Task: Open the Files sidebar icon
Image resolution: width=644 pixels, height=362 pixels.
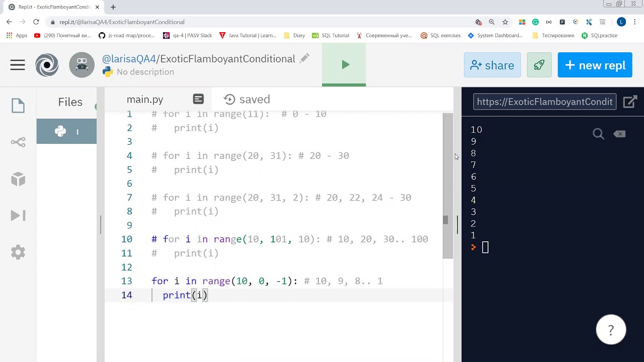Action: coord(18,106)
